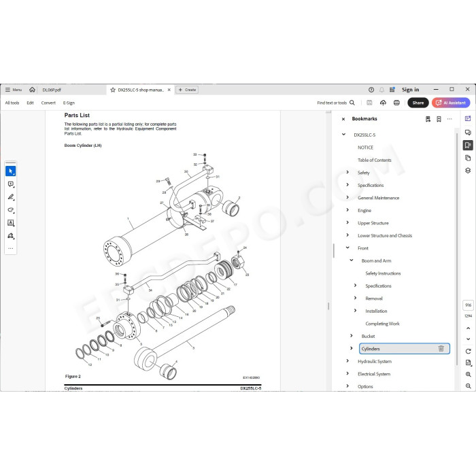Click the find current bookmark icon
Image resolution: width=476 pixels, height=476 pixels.
tap(428, 119)
